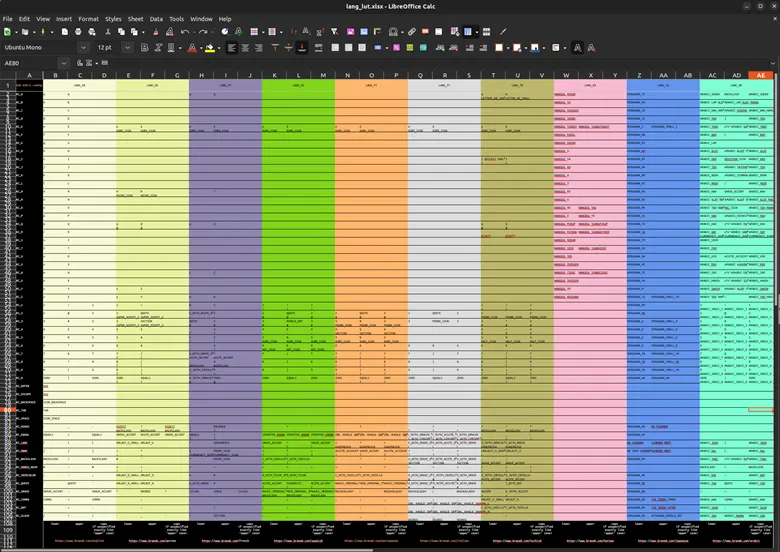Click the Open file icon

[x=25, y=32]
